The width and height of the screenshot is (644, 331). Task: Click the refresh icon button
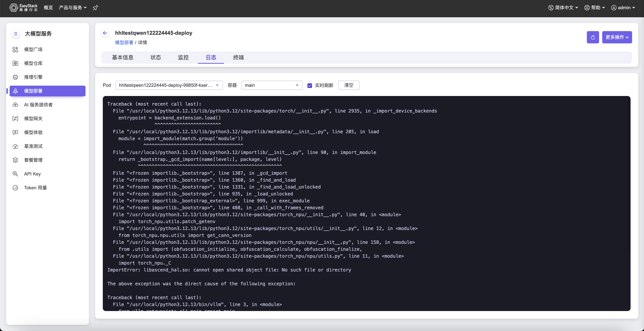coord(593,37)
